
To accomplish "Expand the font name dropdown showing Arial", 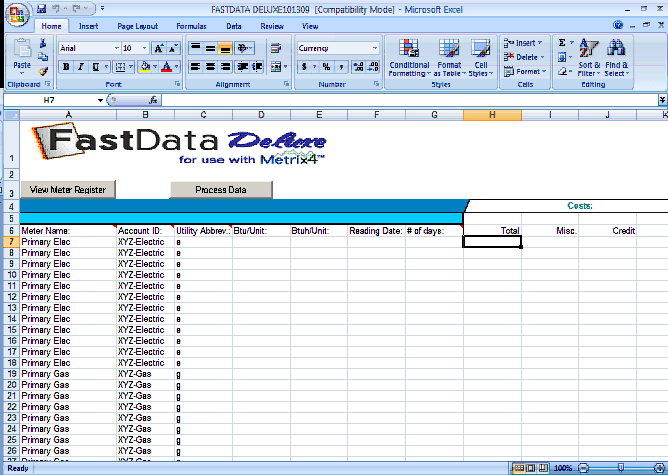I will [117, 48].
